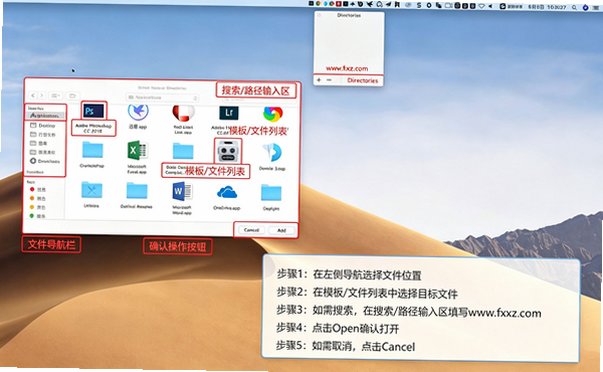Click the paper plane icon in menu bar

(388, 4)
